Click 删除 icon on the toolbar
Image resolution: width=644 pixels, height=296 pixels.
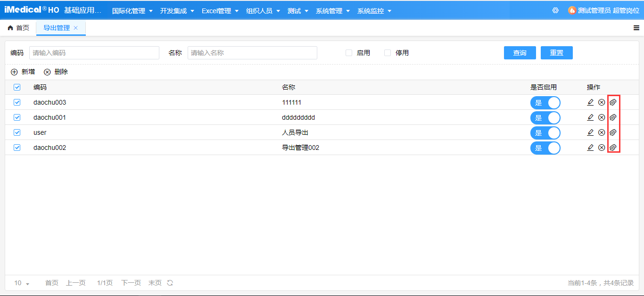click(x=47, y=72)
